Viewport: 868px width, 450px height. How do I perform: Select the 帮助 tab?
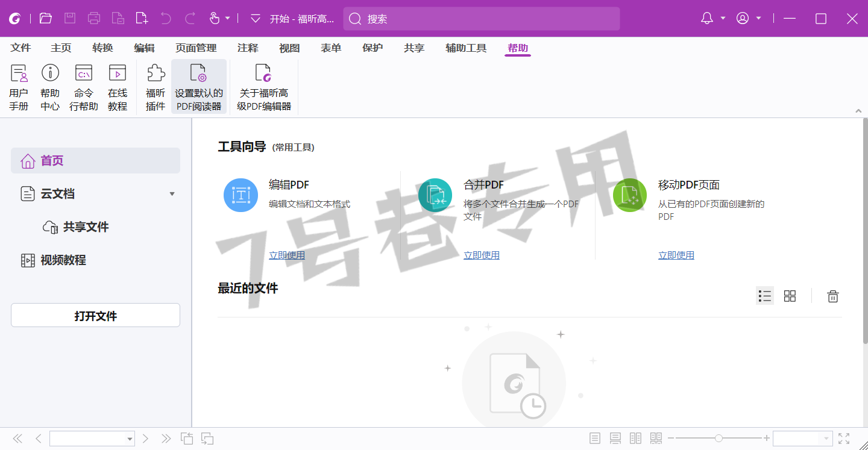518,48
